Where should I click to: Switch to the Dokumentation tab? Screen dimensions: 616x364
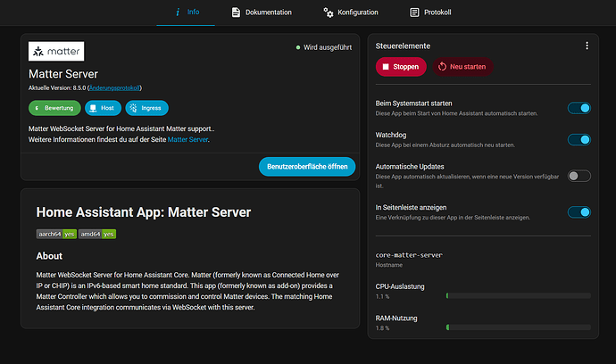click(x=262, y=12)
